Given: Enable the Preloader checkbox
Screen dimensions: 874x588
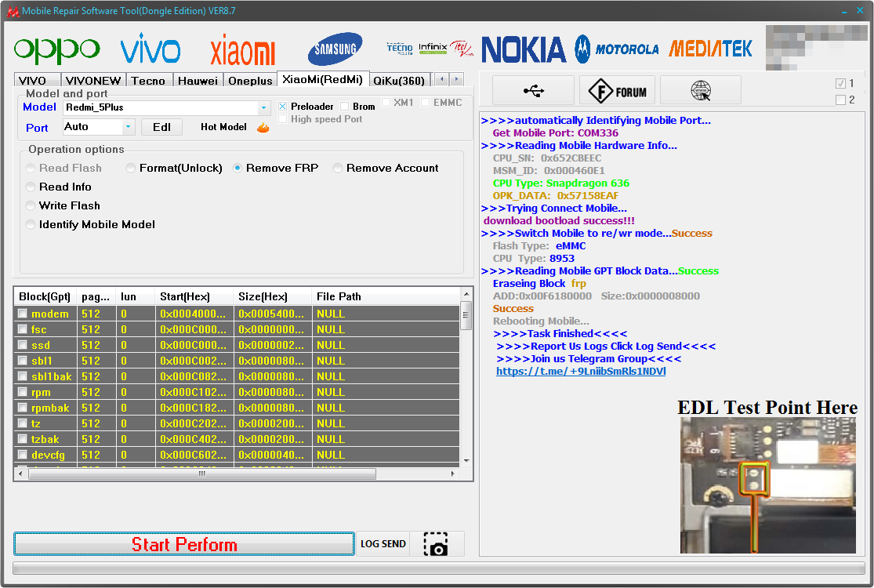Looking at the screenshot, I should 283,107.
